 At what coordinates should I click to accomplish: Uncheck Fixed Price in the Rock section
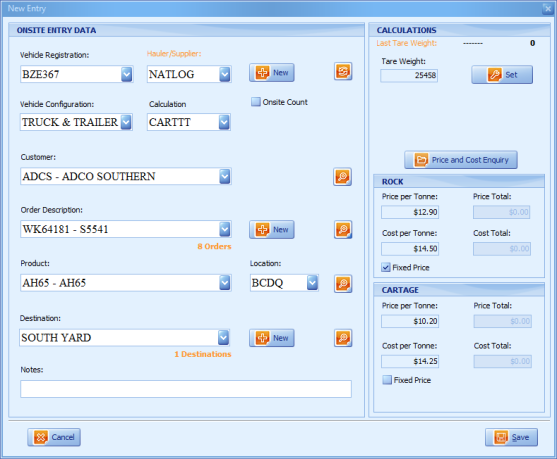[x=386, y=268]
